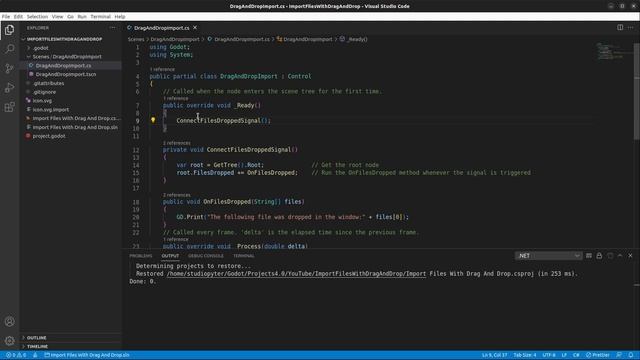Open Output log in editor
Viewport: 640px width, 360px height.
(x=610, y=256)
